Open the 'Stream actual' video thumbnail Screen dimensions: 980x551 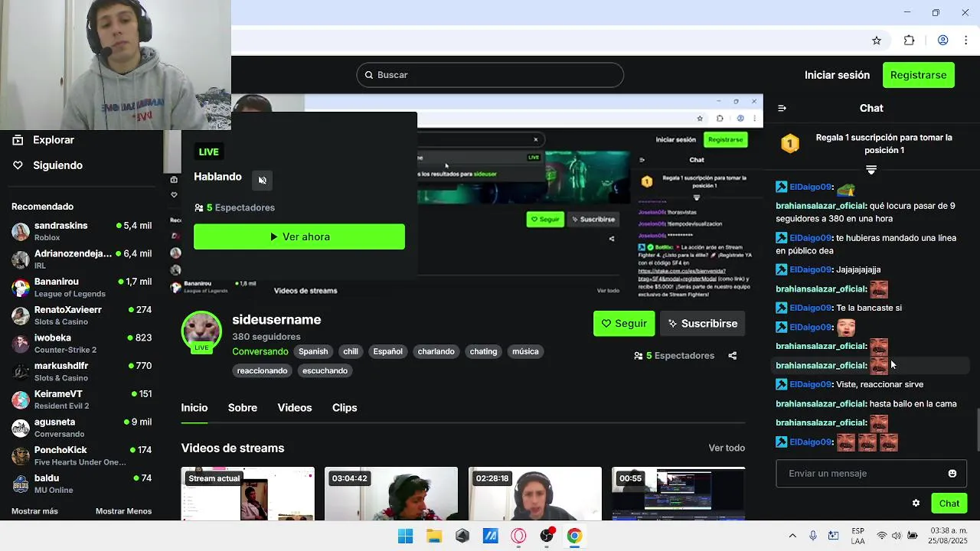point(247,494)
